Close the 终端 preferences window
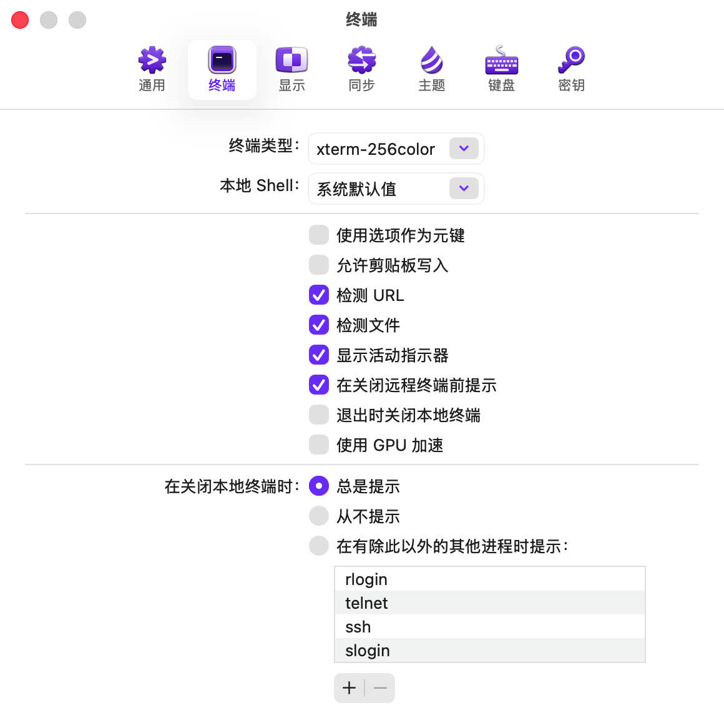 pyautogui.click(x=21, y=20)
